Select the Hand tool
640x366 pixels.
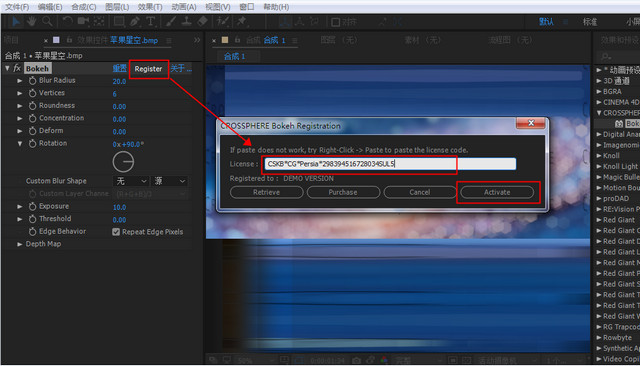click(x=31, y=22)
